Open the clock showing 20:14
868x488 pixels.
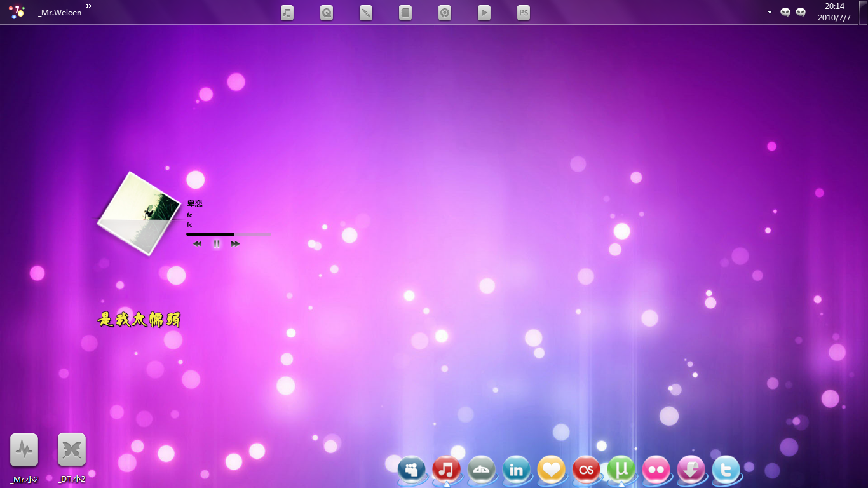834,12
